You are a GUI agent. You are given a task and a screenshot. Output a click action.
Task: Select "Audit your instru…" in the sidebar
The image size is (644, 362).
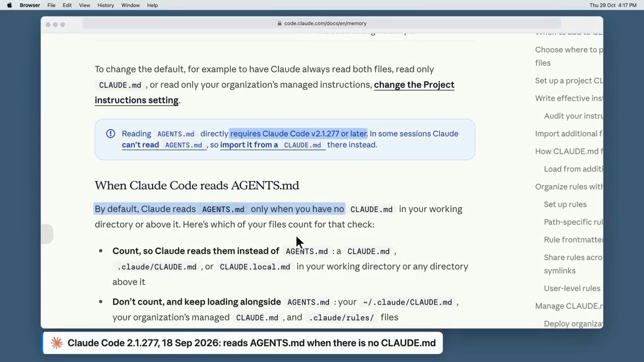573,116
